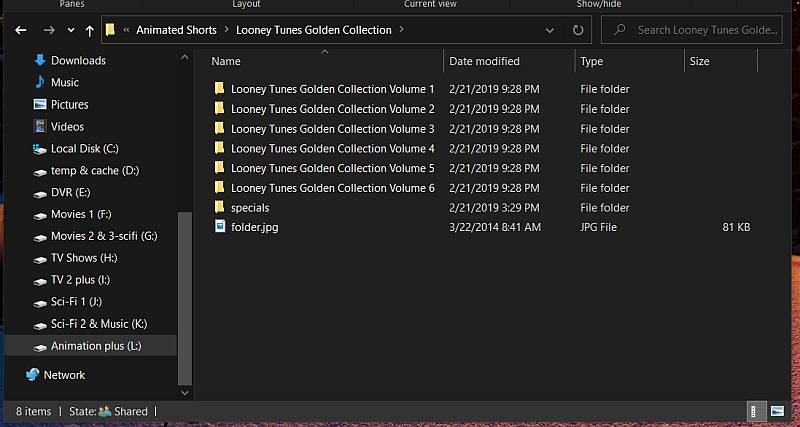Select Looney Tunes Golden Collection Volume 1
The height and width of the screenshot is (427, 800).
click(x=332, y=89)
